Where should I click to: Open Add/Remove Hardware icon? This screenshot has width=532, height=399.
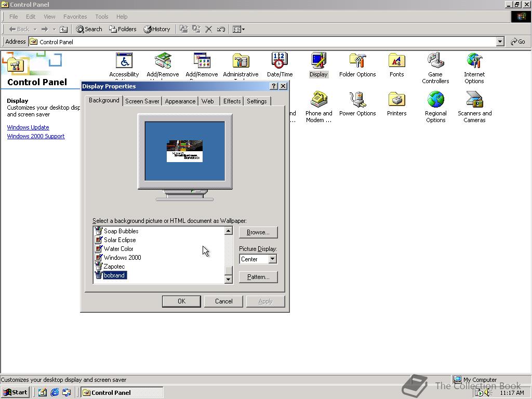pyautogui.click(x=163, y=61)
